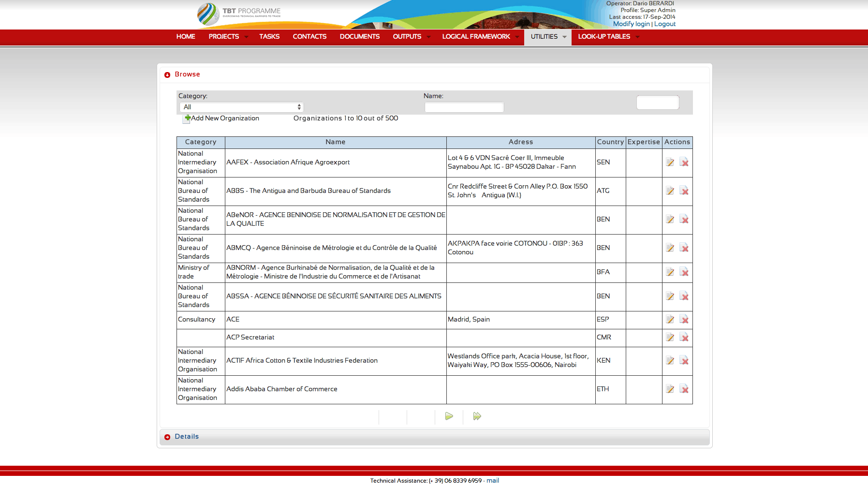Delete the ABMCQ organization row

(x=684, y=248)
